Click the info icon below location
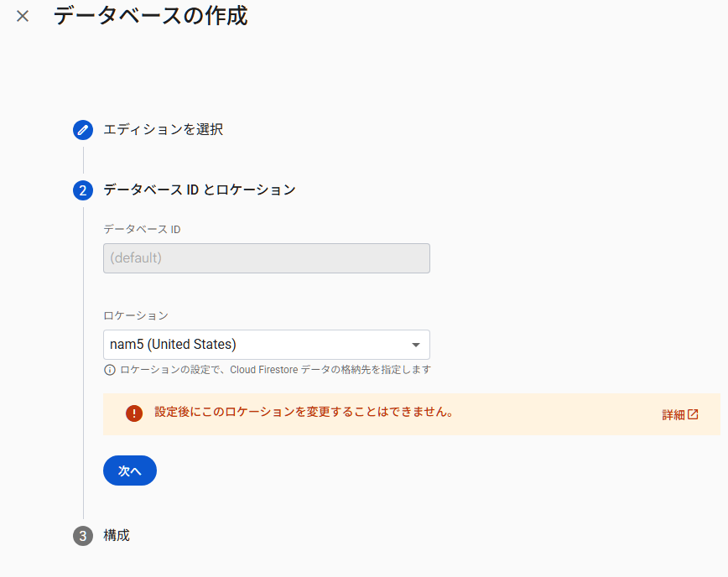The height and width of the screenshot is (577, 728). [x=109, y=370]
